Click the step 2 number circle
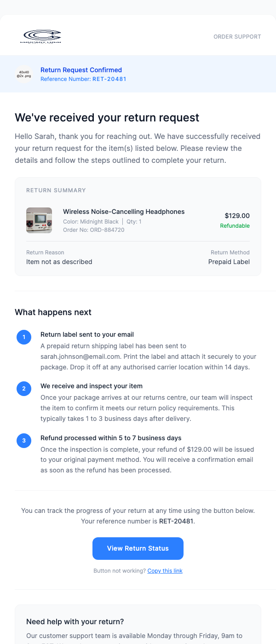This screenshot has height=644, width=276. coord(24,389)
